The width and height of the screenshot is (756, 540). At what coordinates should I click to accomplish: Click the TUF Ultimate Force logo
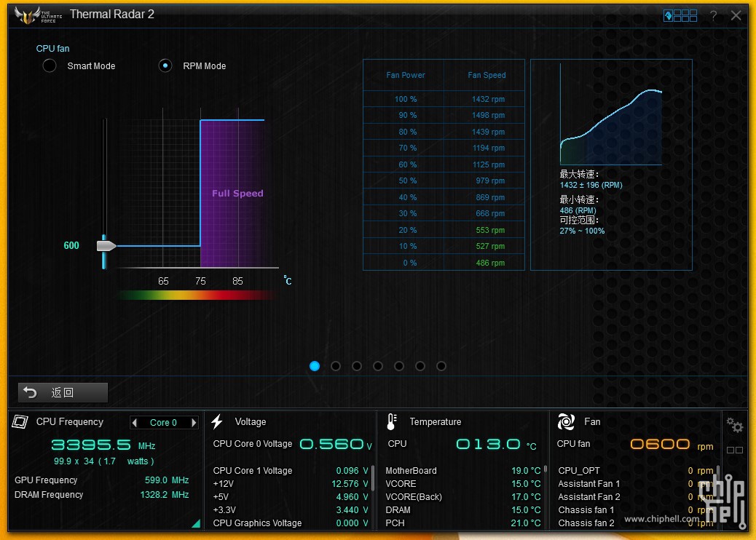[x=39, y=15]
